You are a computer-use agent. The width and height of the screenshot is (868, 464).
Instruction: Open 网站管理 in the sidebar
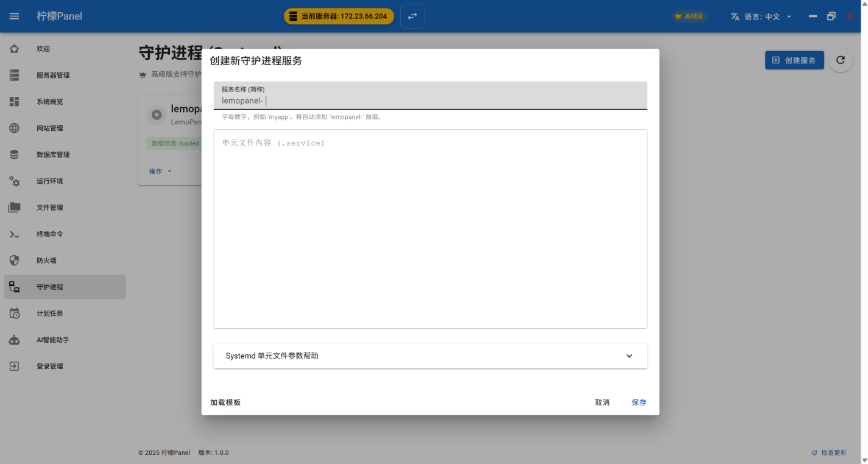pos(50,128)
